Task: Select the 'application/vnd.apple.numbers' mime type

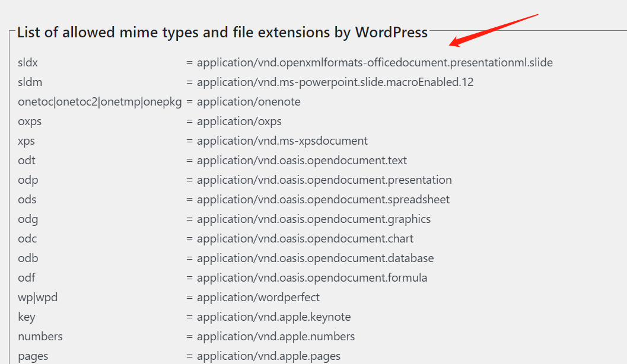Action: [x=276, y=337]
